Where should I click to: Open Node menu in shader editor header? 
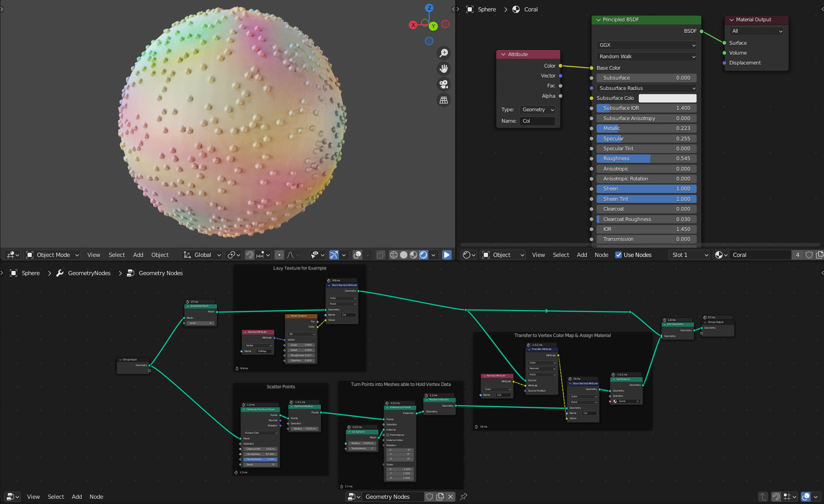pos(601,255)
